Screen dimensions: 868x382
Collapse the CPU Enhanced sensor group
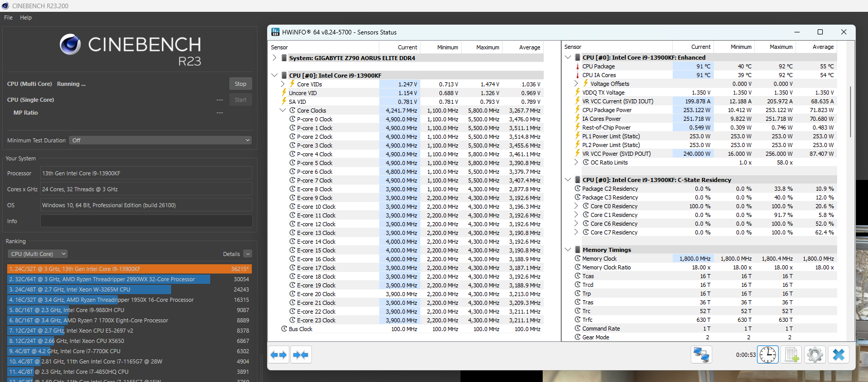pos(568,58)
